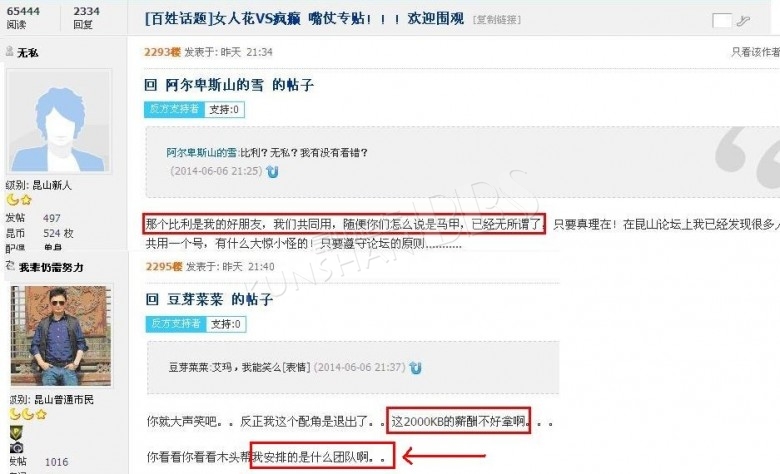Image resolution: width=780 pixels, height=474 pixels.
Task: Click the wrench icon beside the thread title
Action: (742, 20)
